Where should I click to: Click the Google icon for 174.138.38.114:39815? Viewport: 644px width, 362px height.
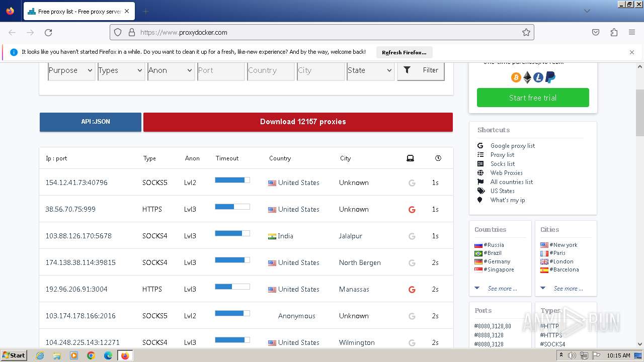(412, 262)
